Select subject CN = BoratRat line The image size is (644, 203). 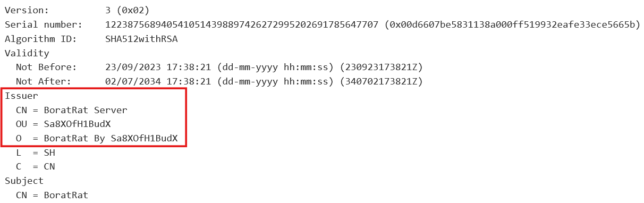52,196
